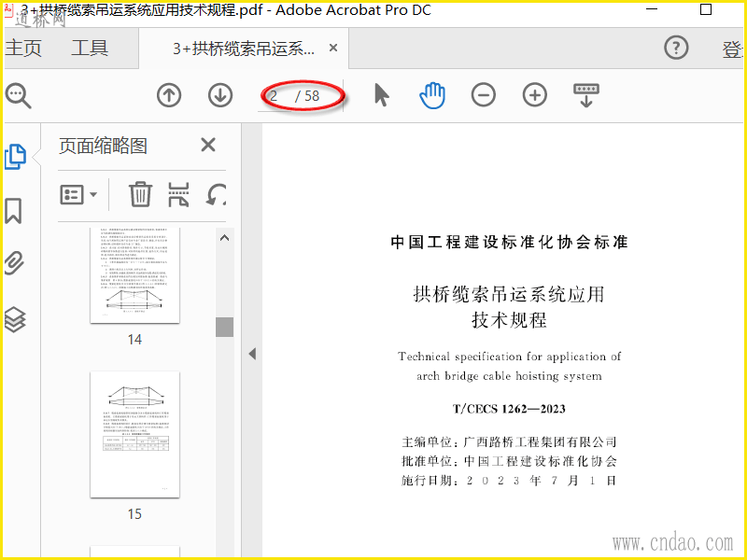Open the bookmarks sidebar panel
Viewport: 747px width, 560px height.
coord(13,211)
